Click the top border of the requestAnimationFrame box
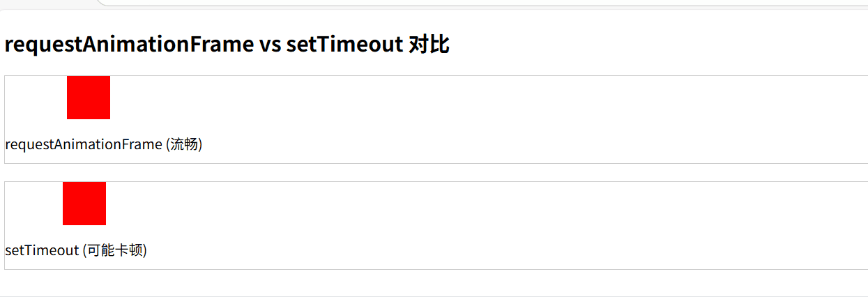The height and width of the screenshot is (297, 868). tap(418, 75)
